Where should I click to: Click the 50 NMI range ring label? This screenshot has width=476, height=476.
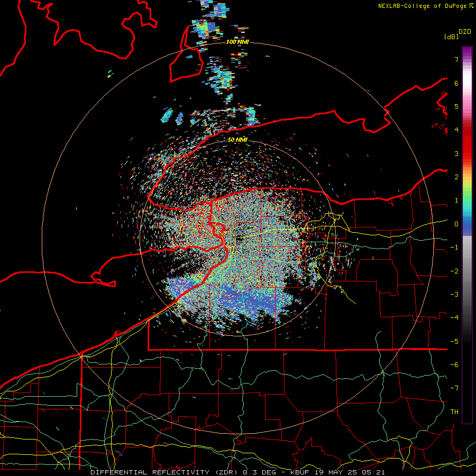pyautogui.click(x=237, y=140)
